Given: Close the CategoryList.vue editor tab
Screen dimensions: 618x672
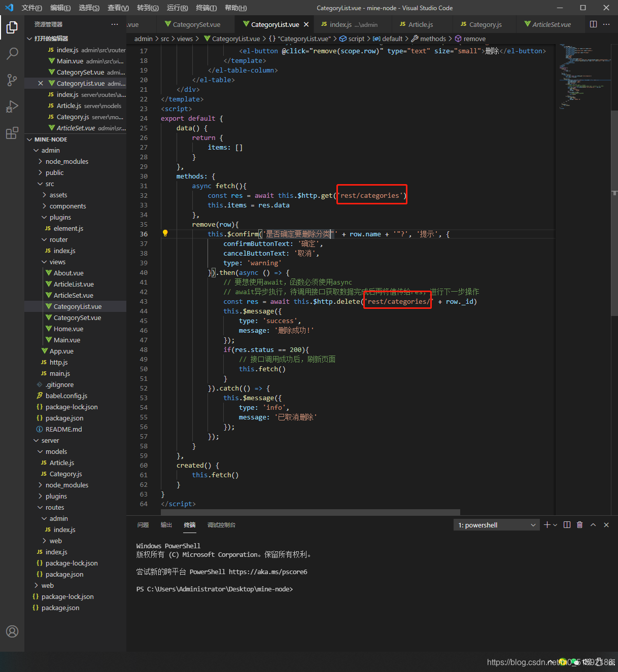Looking at the screenshot, I should 306,24.
